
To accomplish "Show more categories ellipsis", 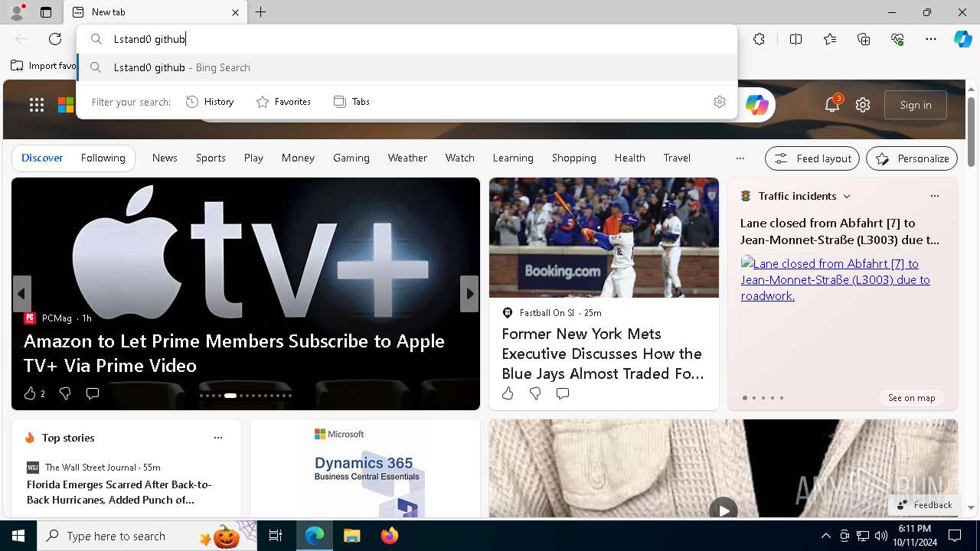I will coord(740,158).
